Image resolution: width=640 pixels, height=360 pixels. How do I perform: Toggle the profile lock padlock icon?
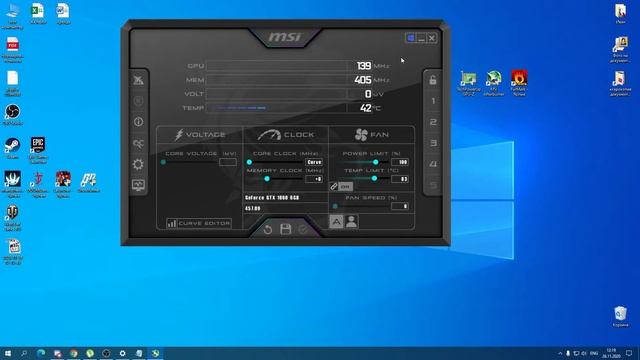click(433, 80)
